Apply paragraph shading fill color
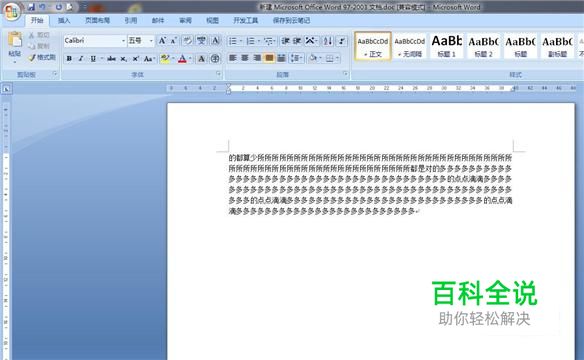The image size is (584, 360). pyautogui.click(x=313, y=58)
